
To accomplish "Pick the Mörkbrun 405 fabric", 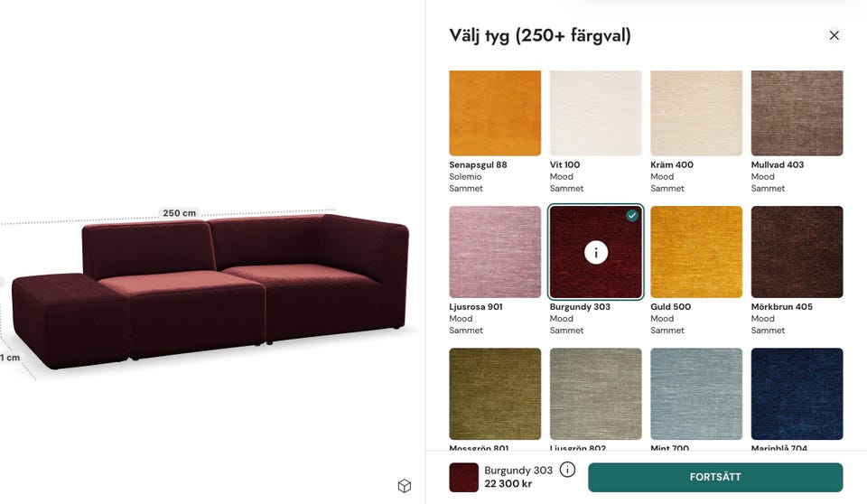I will 797,252.
